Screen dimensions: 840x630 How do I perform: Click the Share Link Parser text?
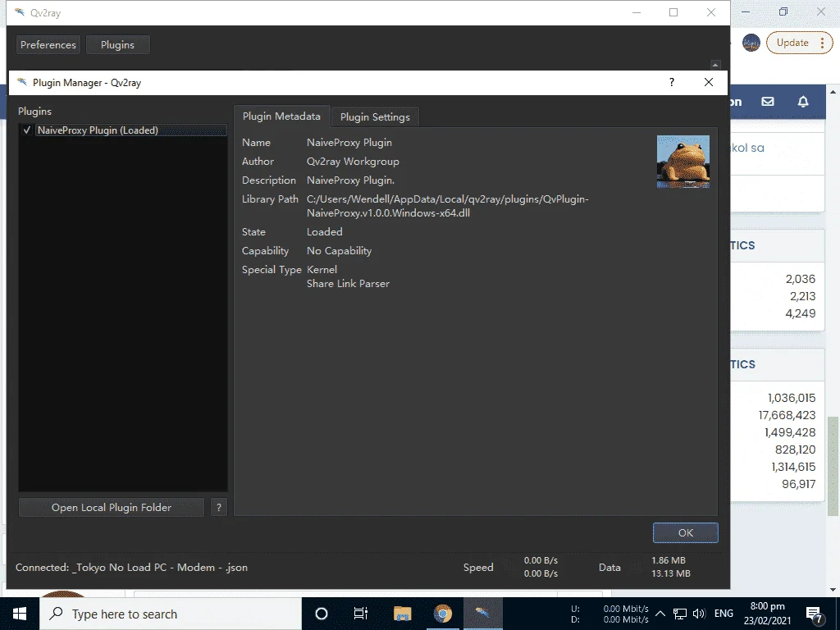tap(348, 283)
